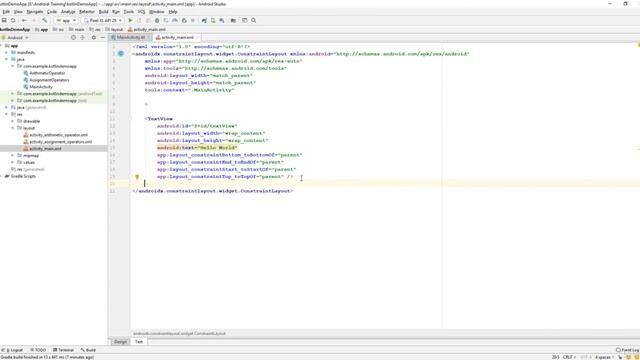Click the 'app' breadcrumb in navigation bar
Screen dimensions: 640x360
click(44, 29)
